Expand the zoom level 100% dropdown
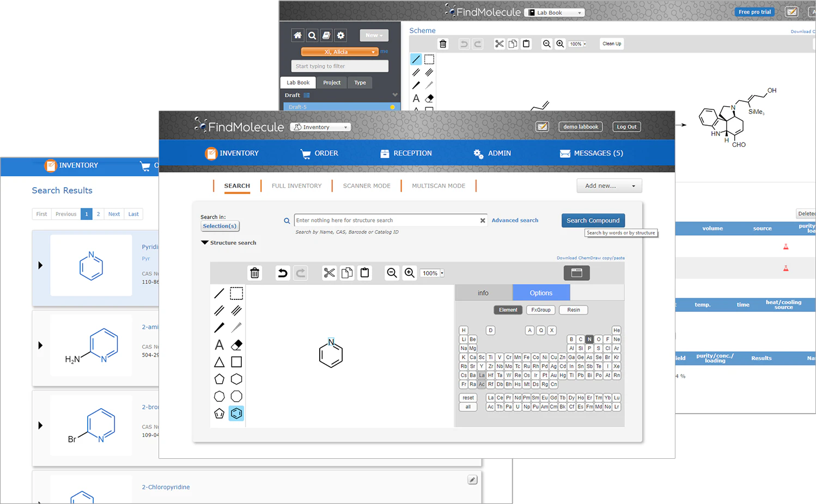 tap(432, 273)
